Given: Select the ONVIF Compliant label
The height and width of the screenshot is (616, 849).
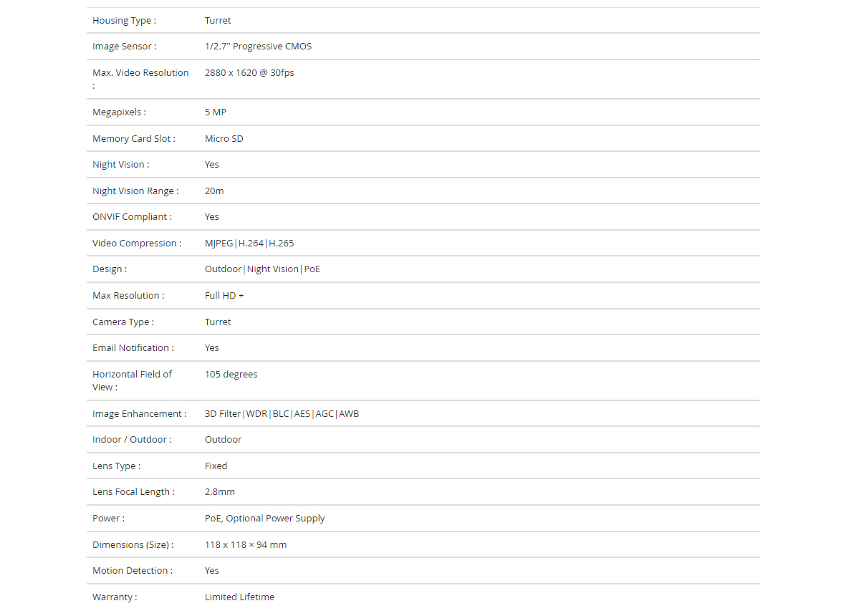Looking at the screenshot, I should (x=132, y=217).
